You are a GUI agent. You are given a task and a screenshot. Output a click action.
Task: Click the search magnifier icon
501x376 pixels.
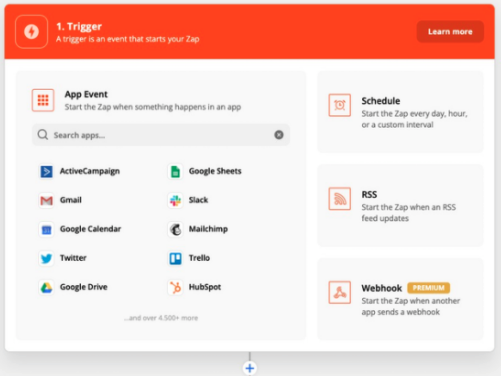click(43, 135)
